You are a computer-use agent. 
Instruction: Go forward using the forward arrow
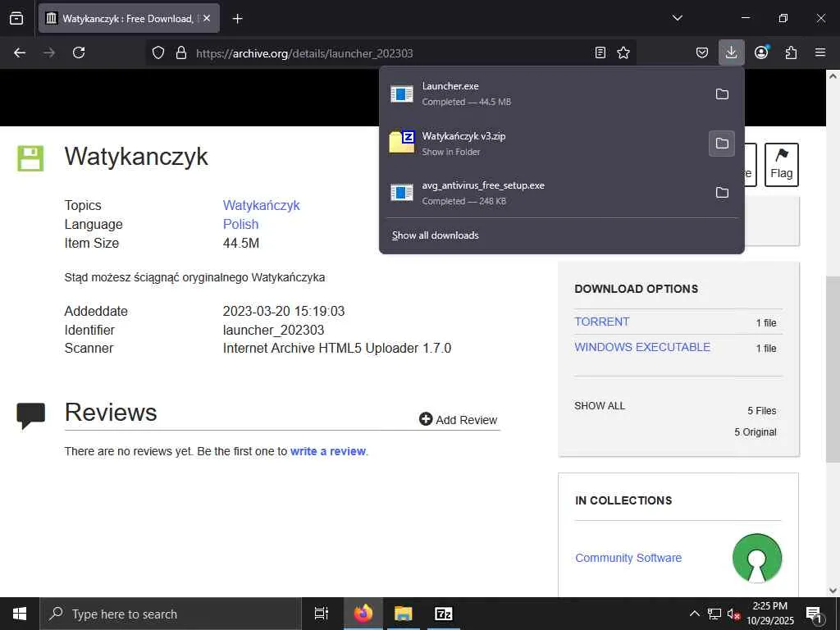49,52
